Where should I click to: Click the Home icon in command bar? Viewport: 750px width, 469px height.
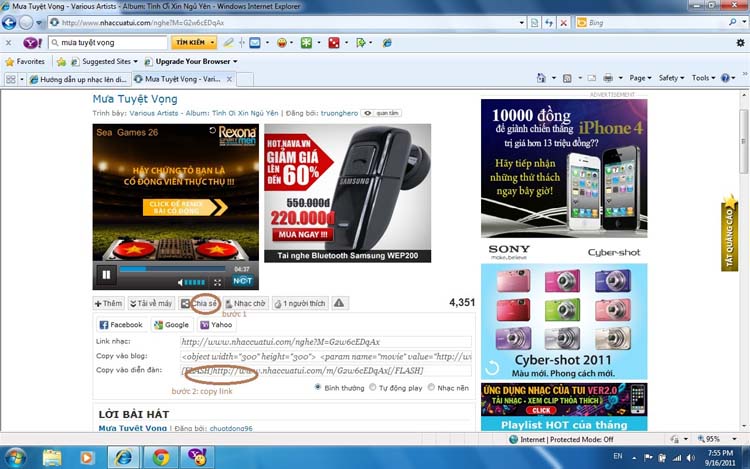click(541, 78)
